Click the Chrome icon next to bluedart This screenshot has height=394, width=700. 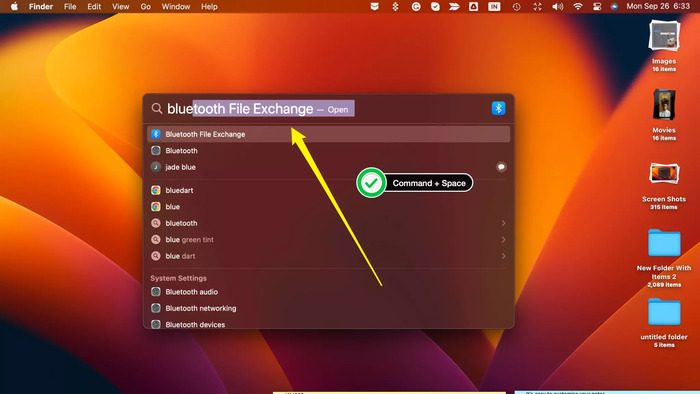click(x=155, y=190)
